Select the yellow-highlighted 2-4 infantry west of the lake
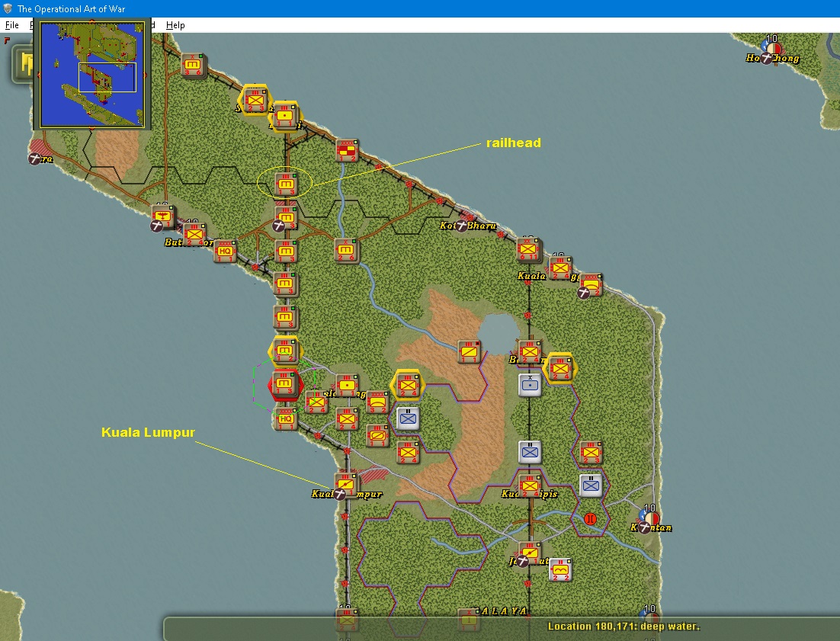This screenshot has height=641, width=840. coord(408,385)
